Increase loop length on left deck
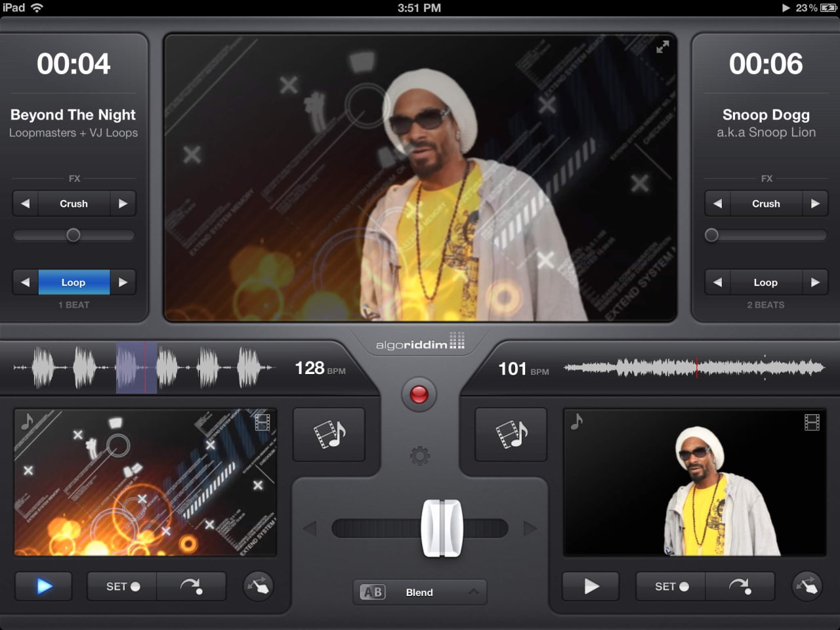 [123, 282]
